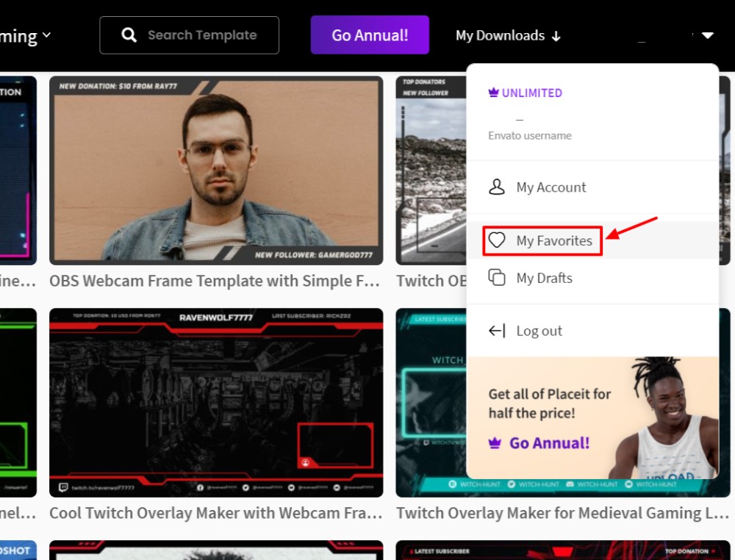Select My Drafts in the user menu
Viewport: 735px width, 560px height.
[x=544, y=278]
